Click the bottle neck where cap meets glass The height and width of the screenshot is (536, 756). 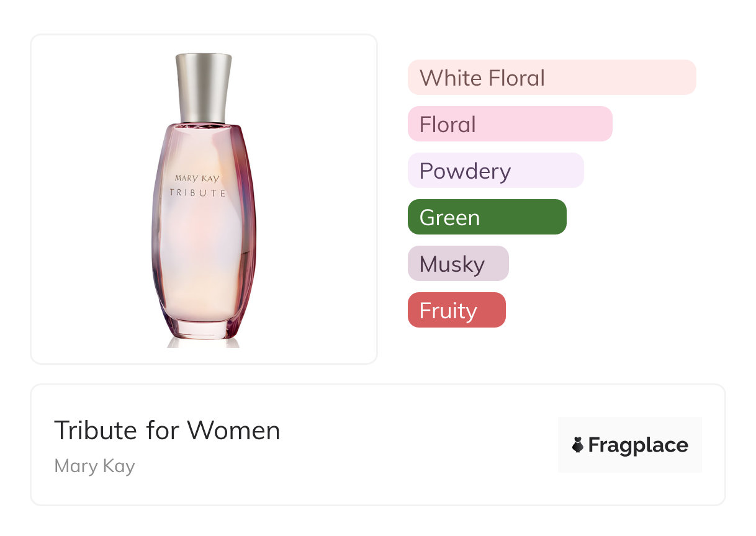pyautogui.click(x=204, y=122)
